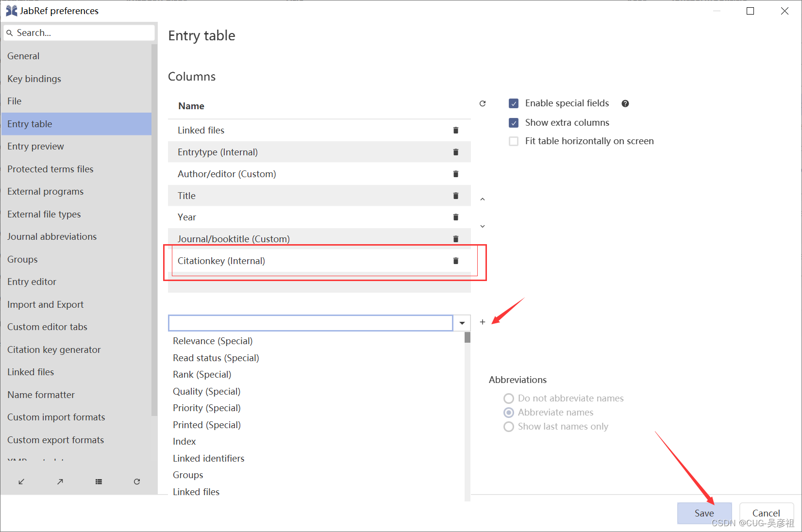
Task: Choose Rank (Special) option
Action: click(x=316, y=374)
